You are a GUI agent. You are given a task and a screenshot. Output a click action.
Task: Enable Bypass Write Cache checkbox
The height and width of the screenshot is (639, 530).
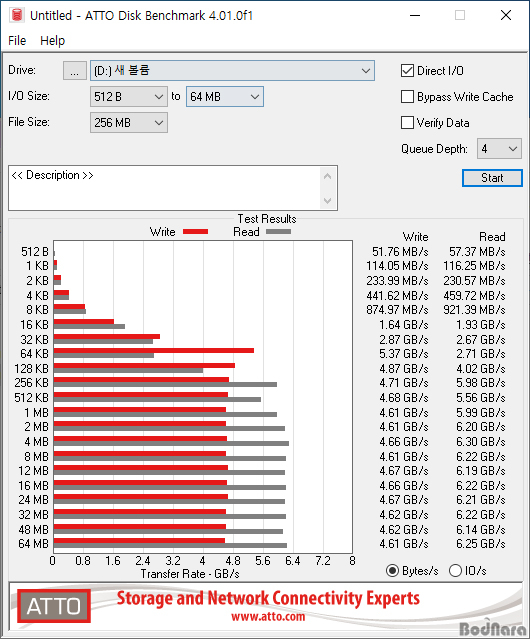coord(407,97)
